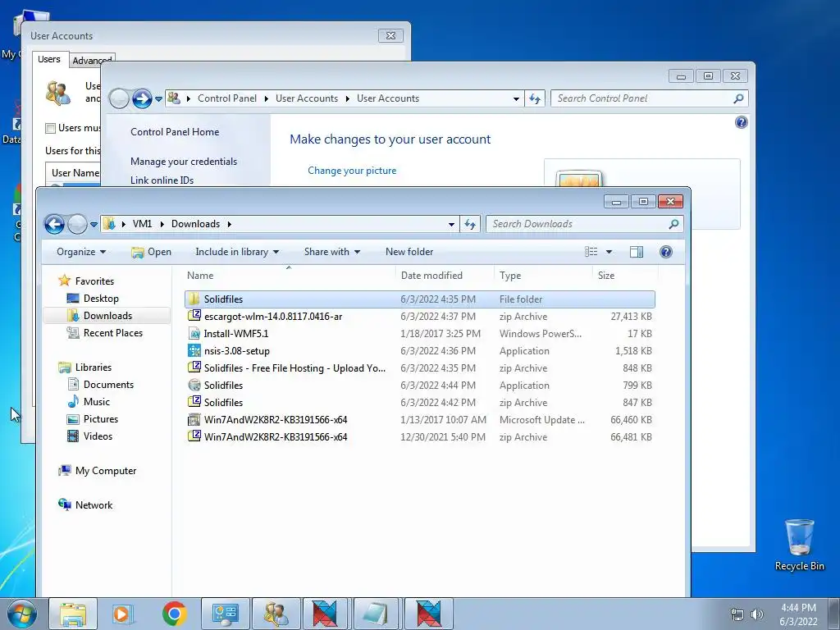The width and height of the screenshot is (840, 630).
Task: Open My Computer in navigation pane
Action: pos(98,470)
